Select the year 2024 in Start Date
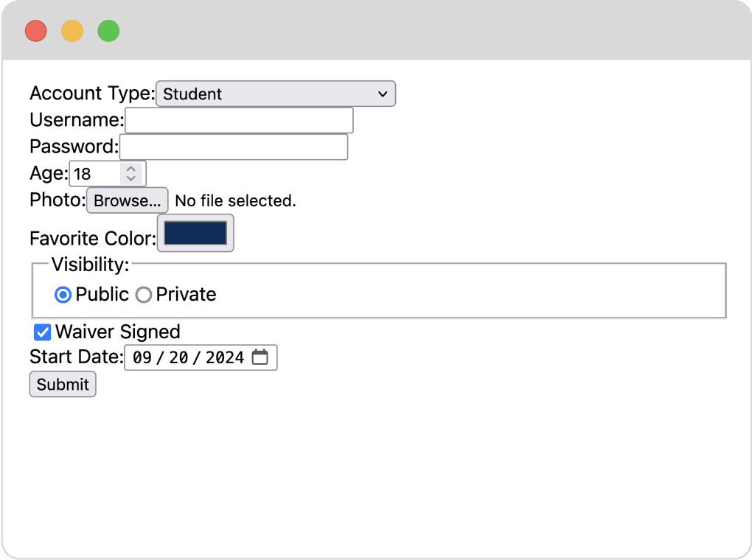This screenshot has height=560, width=752. 225,357
